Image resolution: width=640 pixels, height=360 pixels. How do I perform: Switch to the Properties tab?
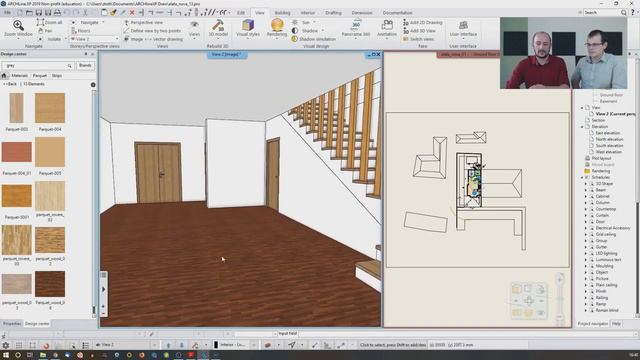tap(12, 324)
